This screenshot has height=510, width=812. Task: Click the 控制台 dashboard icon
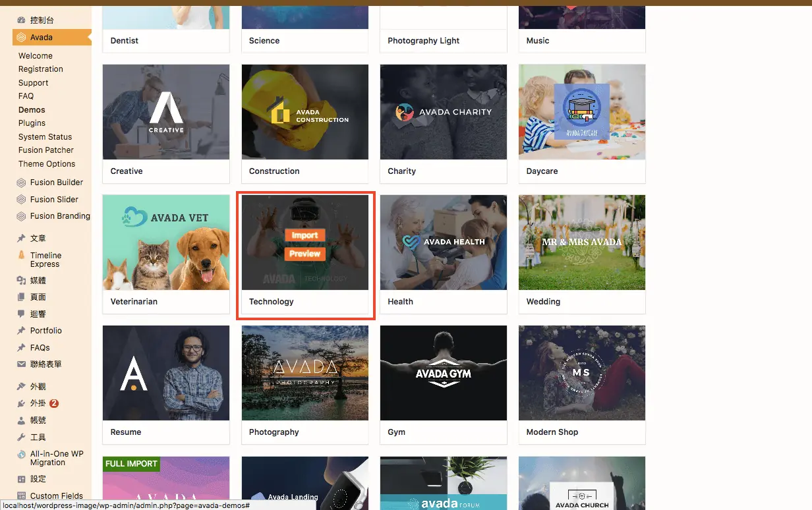[x=22, y=20]
